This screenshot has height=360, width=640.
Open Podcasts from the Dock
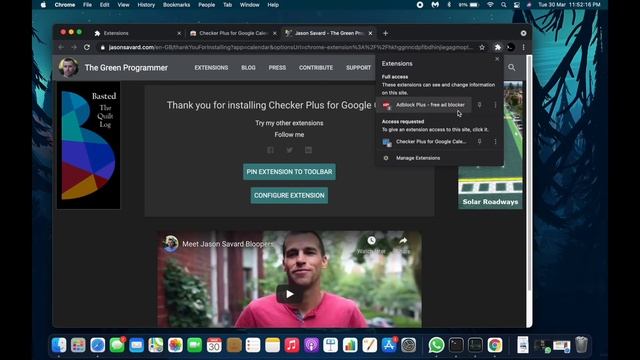(x=311, y=345)
